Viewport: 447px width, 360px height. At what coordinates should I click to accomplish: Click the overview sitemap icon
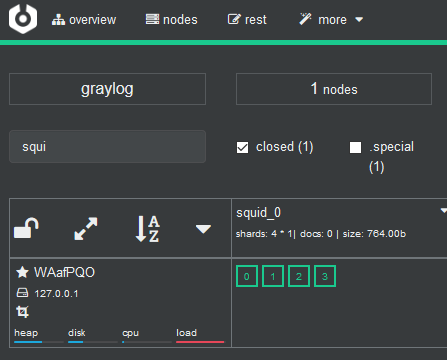point(58,20)
